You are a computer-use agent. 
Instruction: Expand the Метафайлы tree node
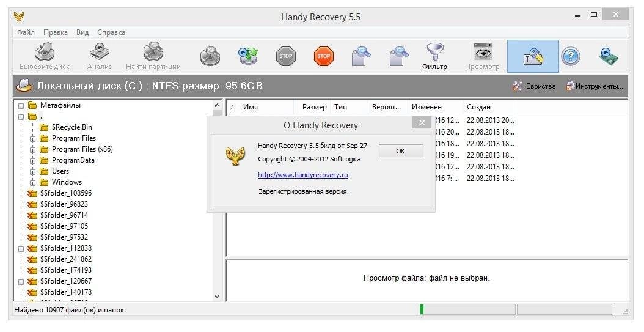[x=21, y=106]
